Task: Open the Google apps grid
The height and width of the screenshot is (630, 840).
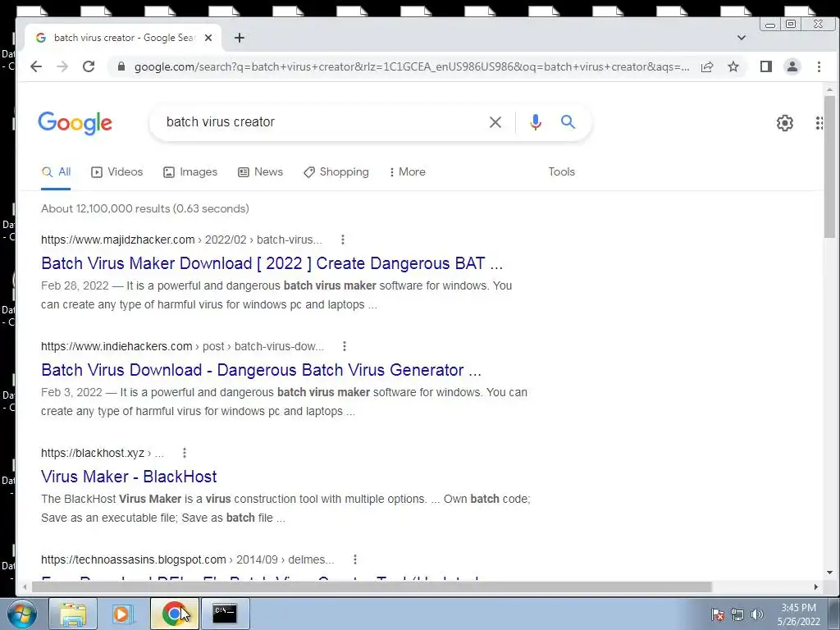Action: pyautogui.click(x=819, y=123)
